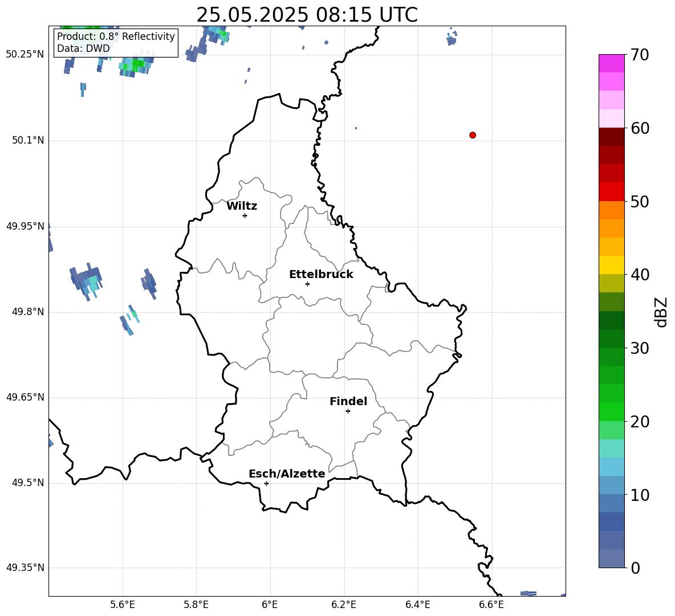Click the red dot marker on the map
This screenshot has height=616, width=675.
click(472, 135)
